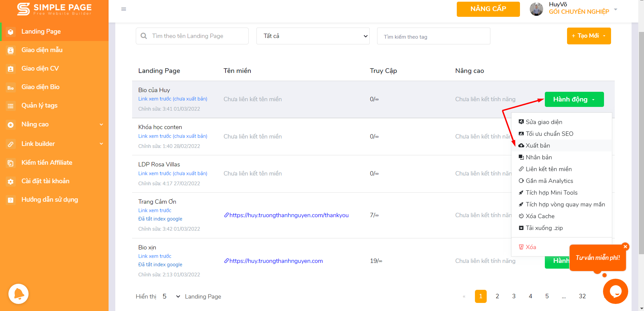Click the Hướng dẫn sử dụng help icon
644x311 pixels.
11,200
